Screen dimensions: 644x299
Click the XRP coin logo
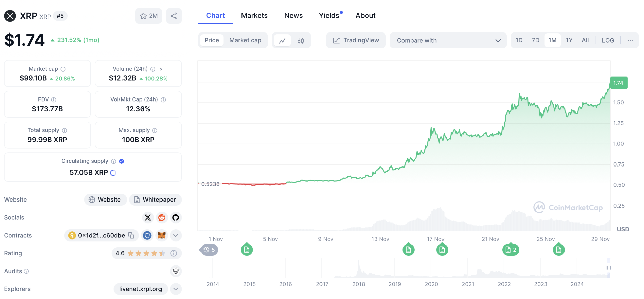(x=10, y=16)
